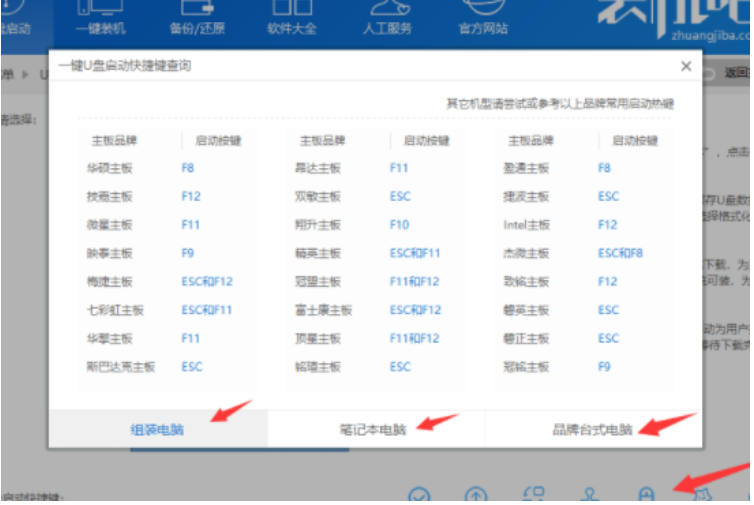Select the 精英主板 brand entry
754x505 pixels.
(318, 253)
